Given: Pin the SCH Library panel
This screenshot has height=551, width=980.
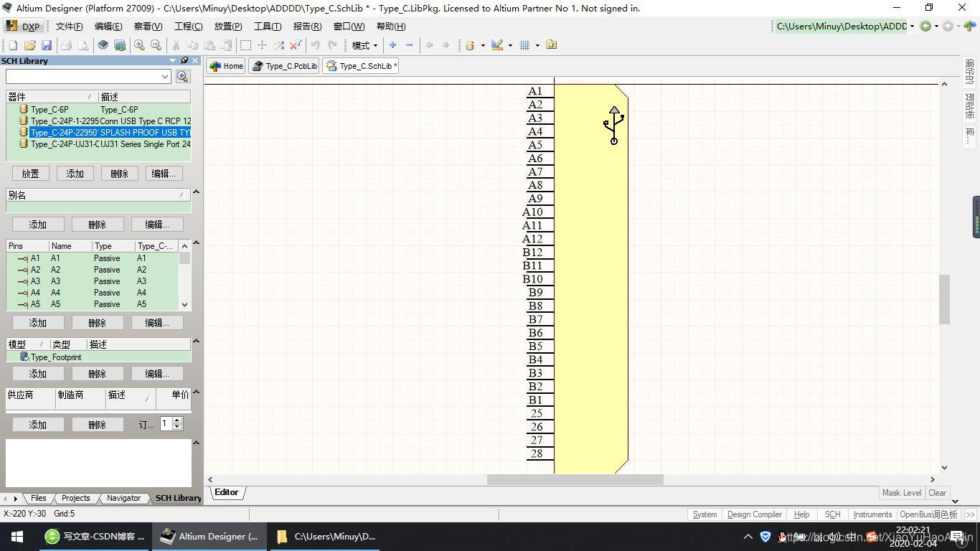Looking at the screenshot, I should point(184,61).
